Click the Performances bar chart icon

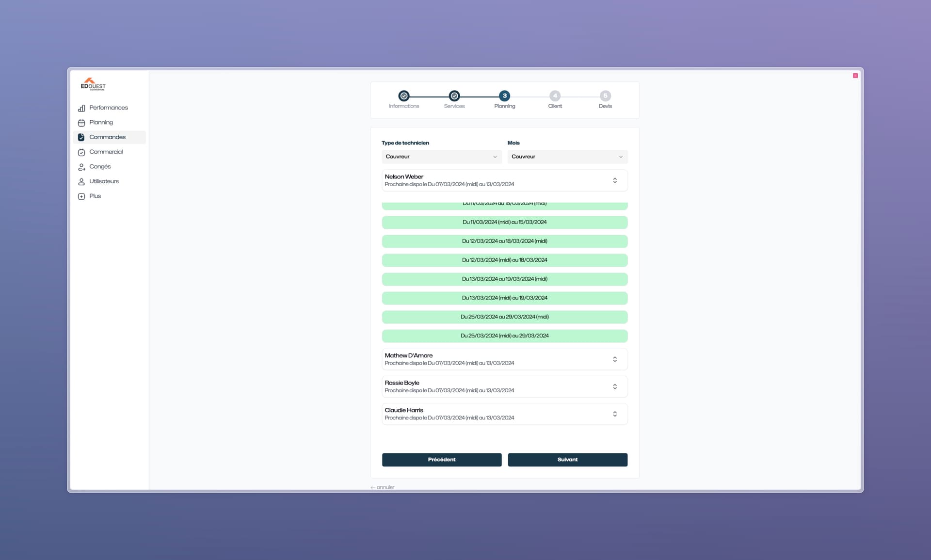(x=81, y=108)
